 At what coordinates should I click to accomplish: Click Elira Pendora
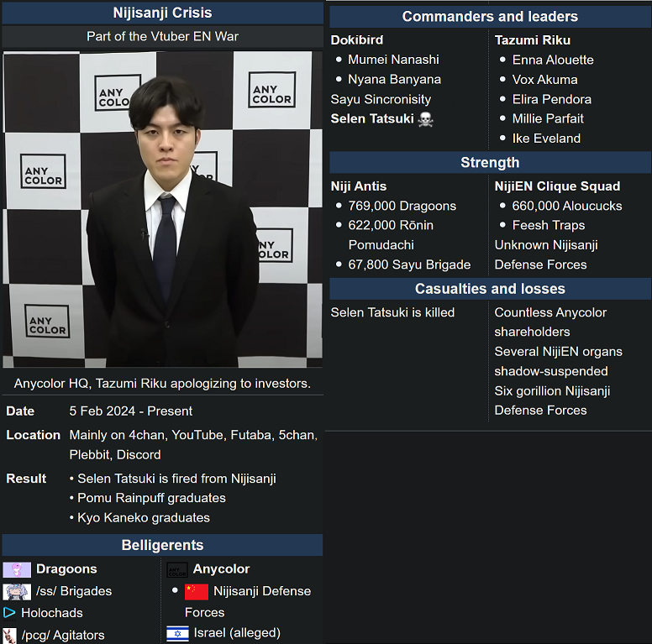(x=552, y=99)
